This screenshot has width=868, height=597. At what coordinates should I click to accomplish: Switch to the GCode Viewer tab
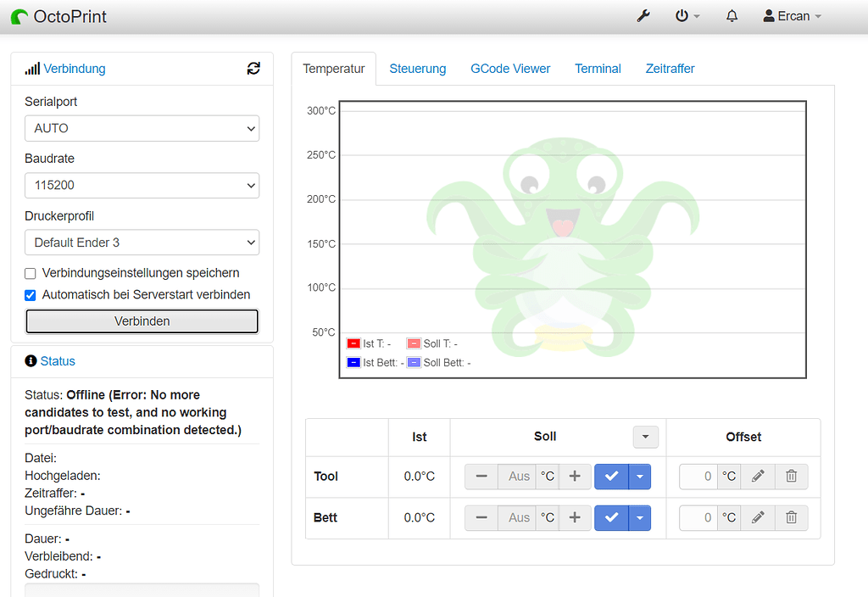(510, 69)
